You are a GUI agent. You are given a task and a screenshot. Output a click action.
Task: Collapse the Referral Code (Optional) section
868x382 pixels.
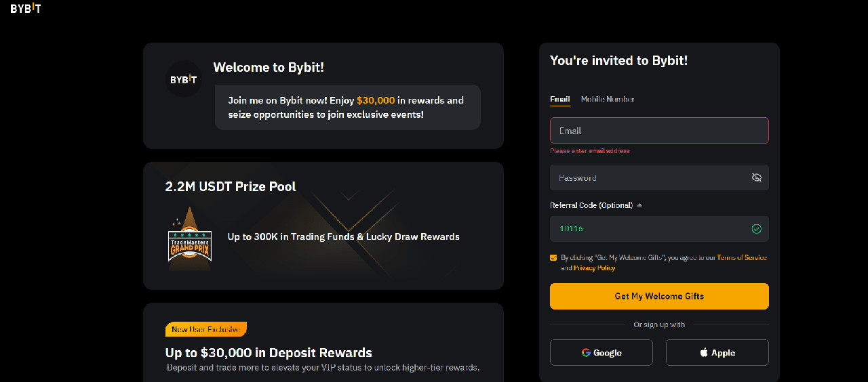[639, 205]
